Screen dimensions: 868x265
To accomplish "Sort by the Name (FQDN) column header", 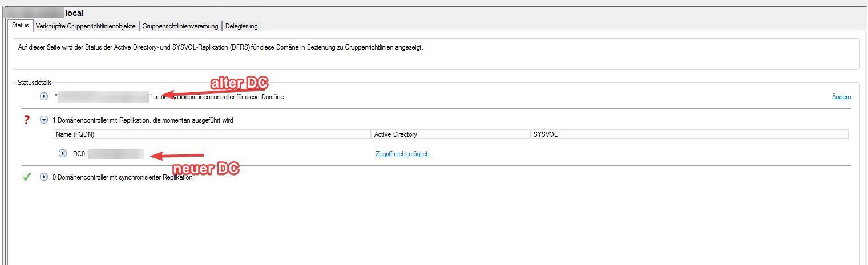I will point(212,134).
